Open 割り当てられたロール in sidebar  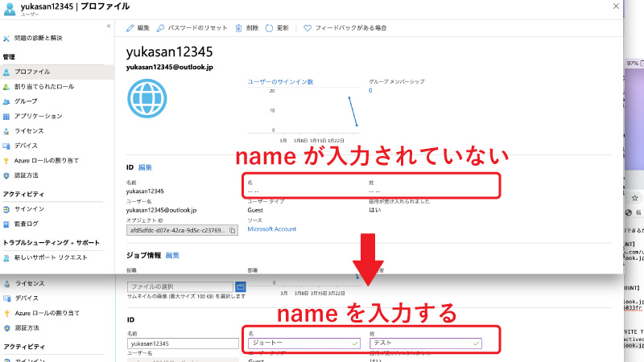pyautogui.click(x=43, y=86)
